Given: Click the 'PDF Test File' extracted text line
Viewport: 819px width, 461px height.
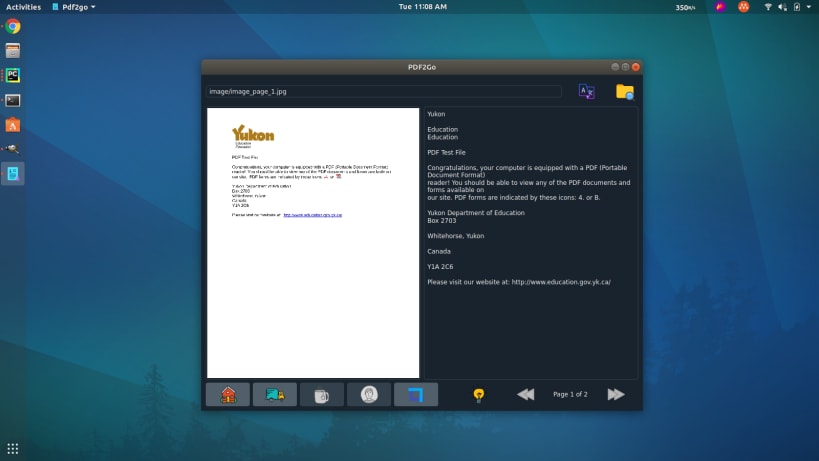Looking at the screenshot, I should 446,152.
